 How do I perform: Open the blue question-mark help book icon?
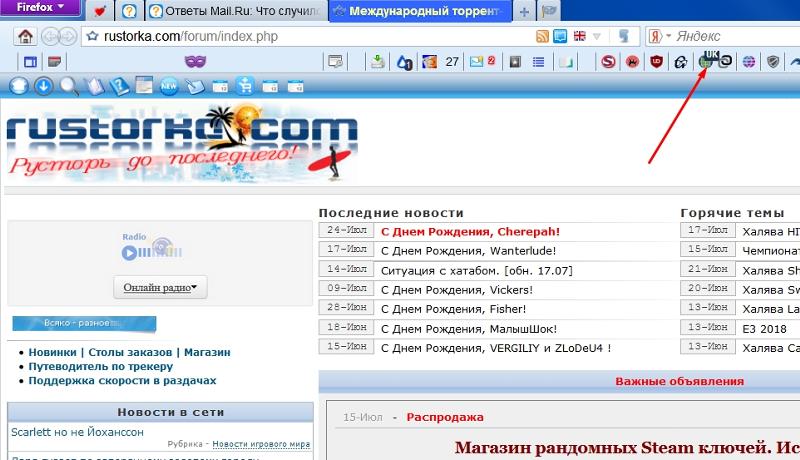point(118,86)
